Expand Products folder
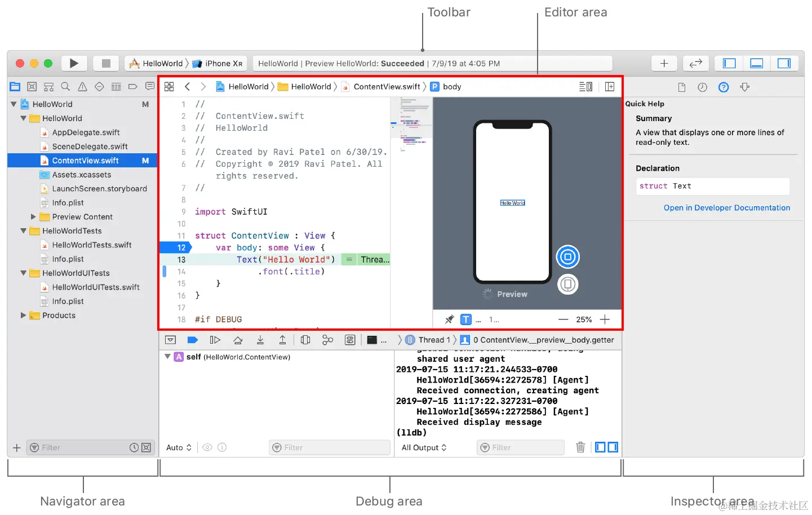Viewport: 812px width, 515px height. click(x=23, y=316)
